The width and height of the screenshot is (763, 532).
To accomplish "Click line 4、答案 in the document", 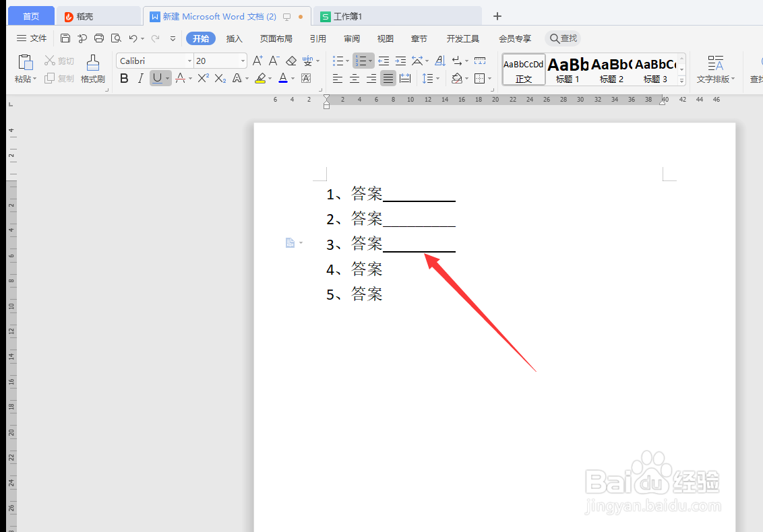I will [355, 269].
